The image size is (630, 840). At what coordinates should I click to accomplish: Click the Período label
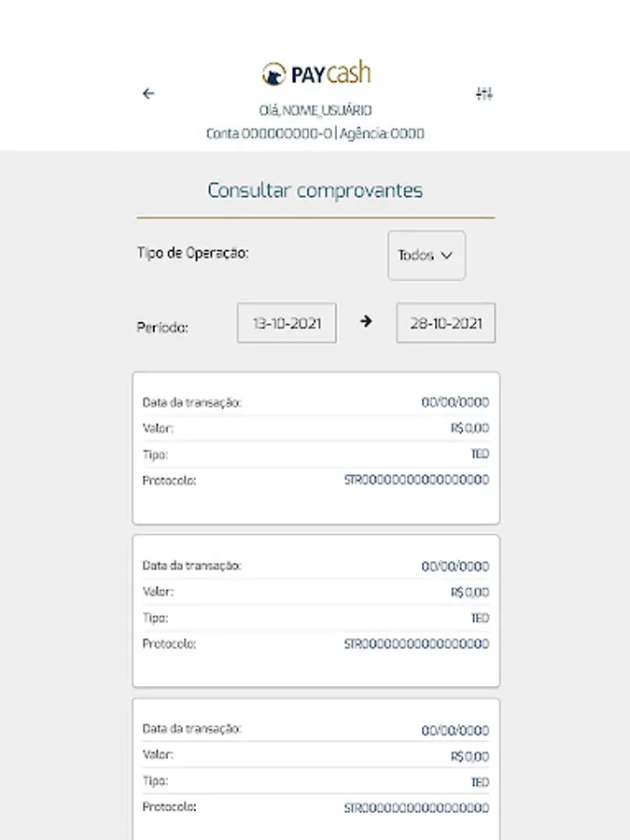163,328
